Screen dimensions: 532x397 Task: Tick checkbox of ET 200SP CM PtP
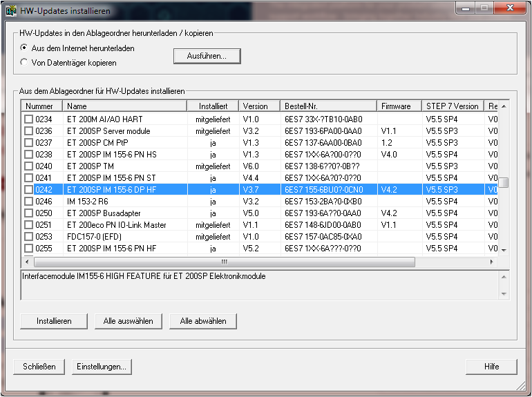point(29,143)
